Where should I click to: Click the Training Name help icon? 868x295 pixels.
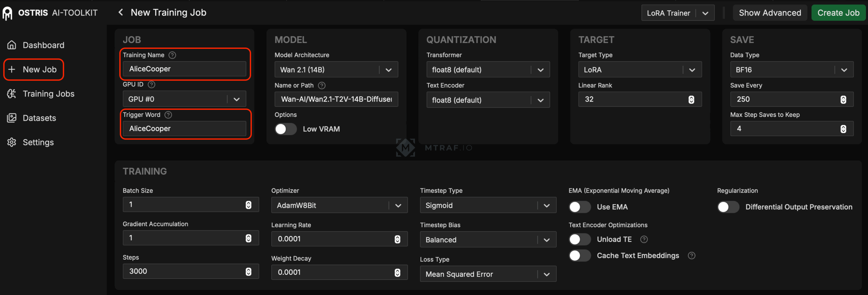172,55
